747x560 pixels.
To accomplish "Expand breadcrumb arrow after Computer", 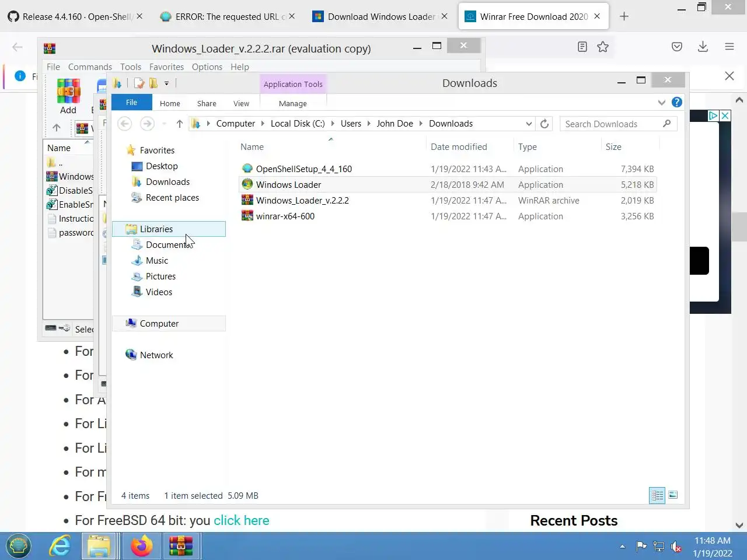I will pyautogui.click(x=263, y=124).
